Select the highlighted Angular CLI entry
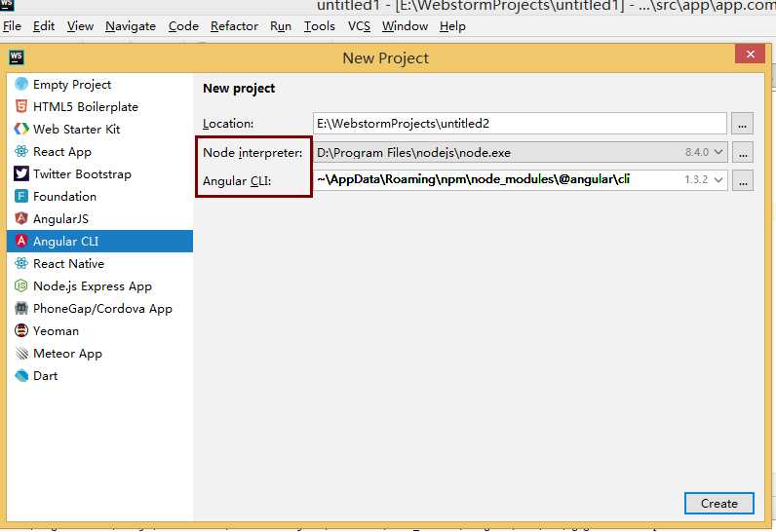 click(x=100, y=242)
